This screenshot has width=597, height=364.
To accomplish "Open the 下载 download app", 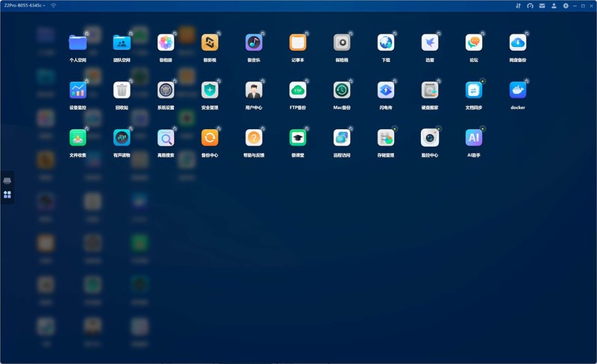I will pos(386,43).
